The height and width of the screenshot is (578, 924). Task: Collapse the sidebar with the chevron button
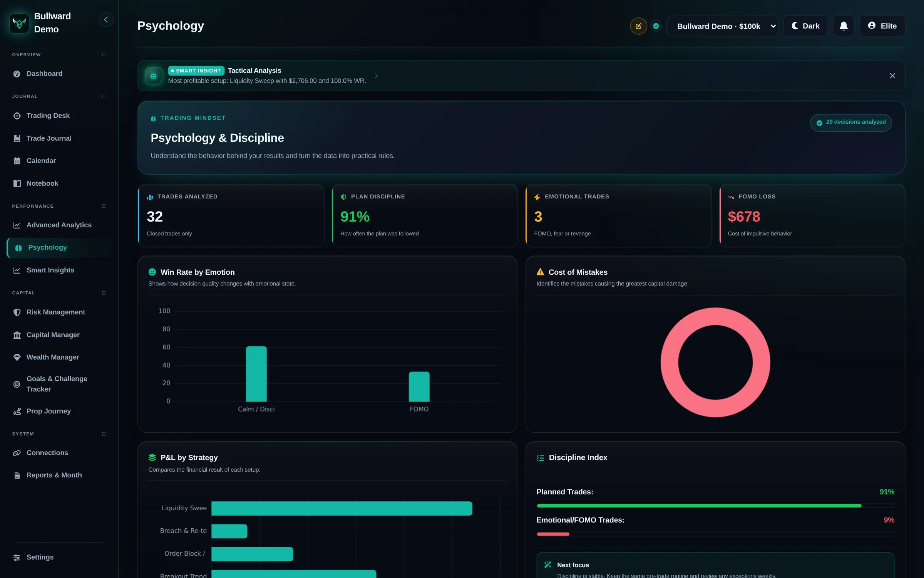(x=106, y=20)
